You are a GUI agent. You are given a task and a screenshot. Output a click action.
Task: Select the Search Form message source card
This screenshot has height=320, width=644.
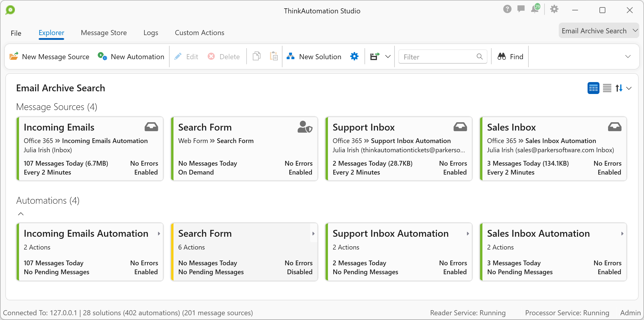coord(244,149)
